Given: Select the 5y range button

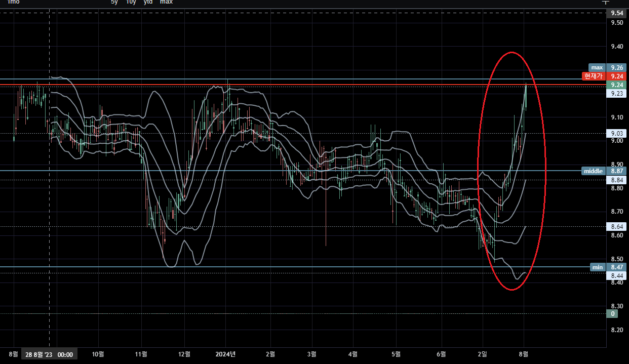Looking at the screenshot, I should click(x=114, y=2).
